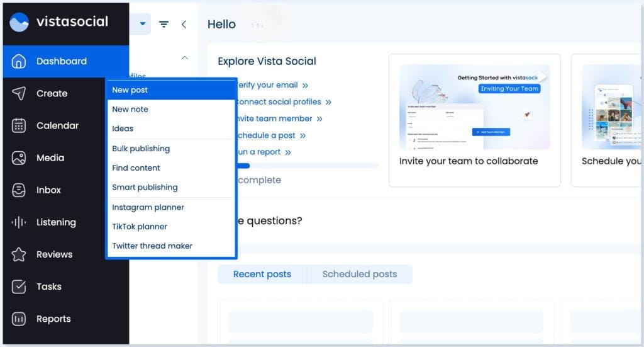Image resolution: width=644 pixels, height=347 pixels.
Task: Collapse profile panel with left chevron
Action: [184, 25]
